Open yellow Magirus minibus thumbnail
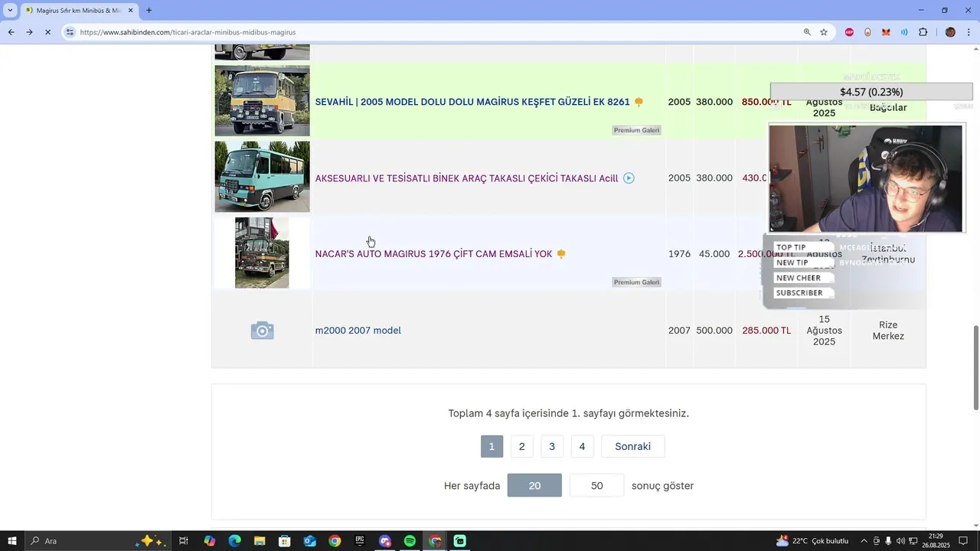 click(x=262, y=100)
